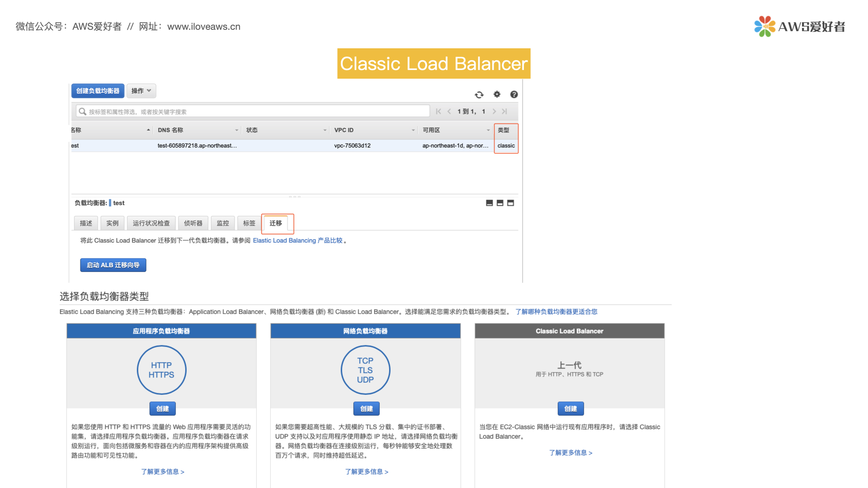This screenshot has width=868, height=488.
Task: Maximize the details pane layout icon
Action: point(511,203)
